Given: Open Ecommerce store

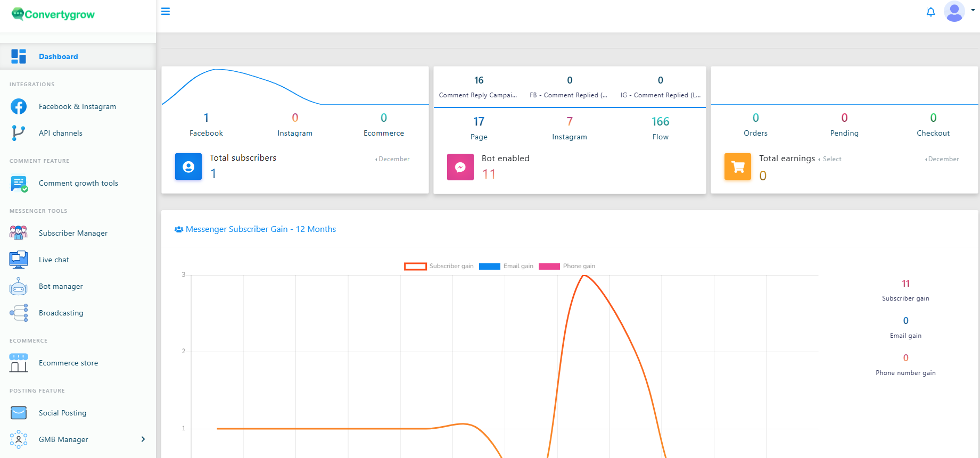Looking at the screenshot, I should click(69, 363).
